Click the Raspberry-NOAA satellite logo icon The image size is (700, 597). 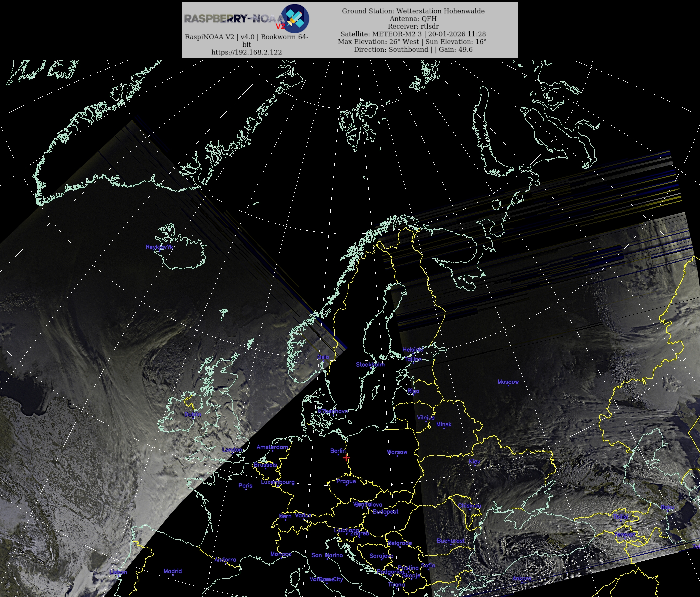click(x=295, y=18)
